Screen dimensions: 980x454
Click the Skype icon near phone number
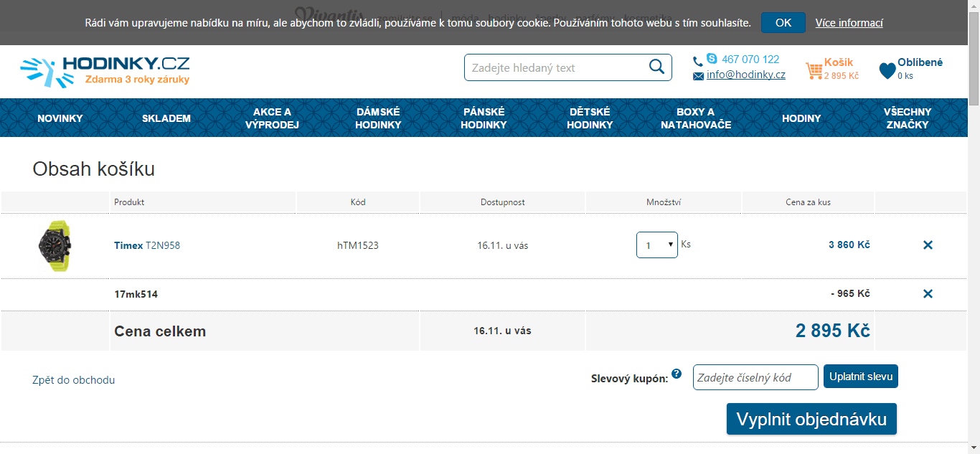712,59
